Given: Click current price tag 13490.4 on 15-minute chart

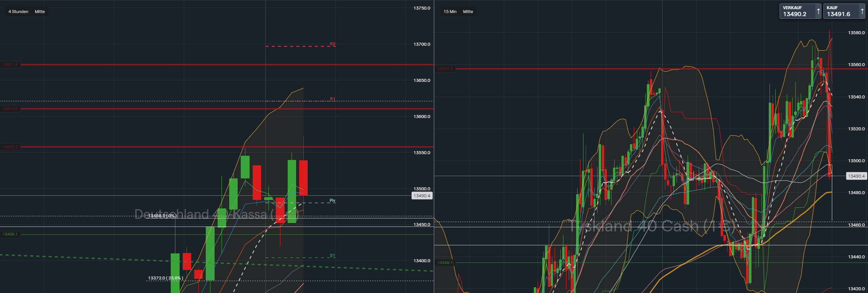Looking at the screenshot, I should 856,176.
